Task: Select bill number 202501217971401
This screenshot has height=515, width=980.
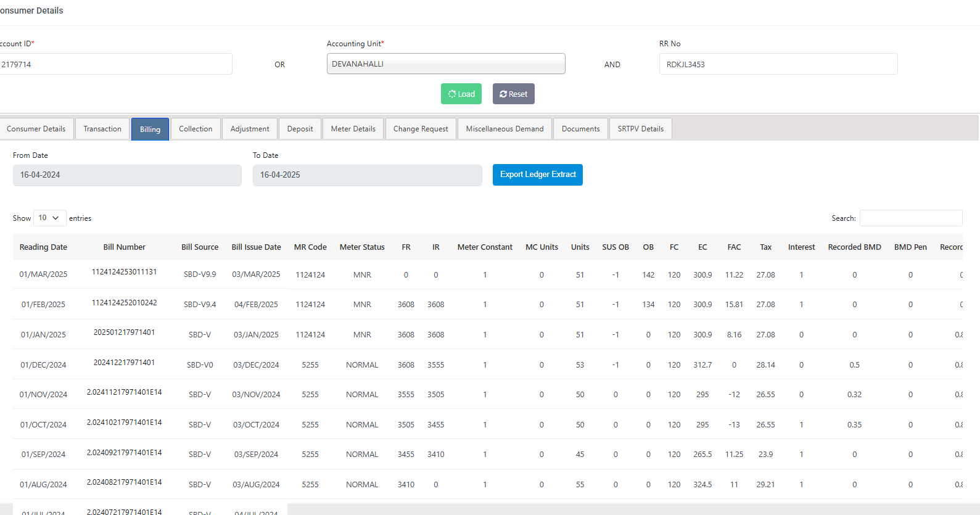Action: click(124, 332)
